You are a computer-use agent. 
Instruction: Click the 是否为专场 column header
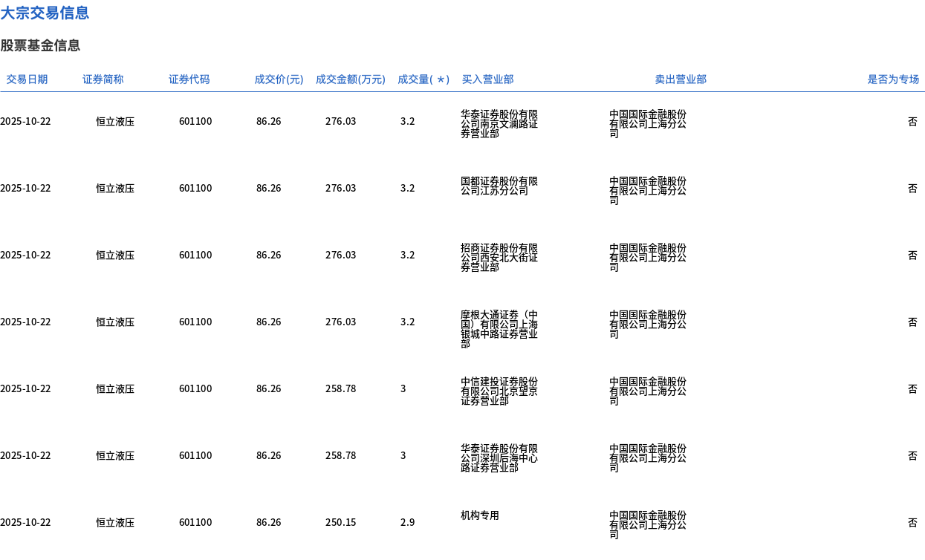coord(893,79)
